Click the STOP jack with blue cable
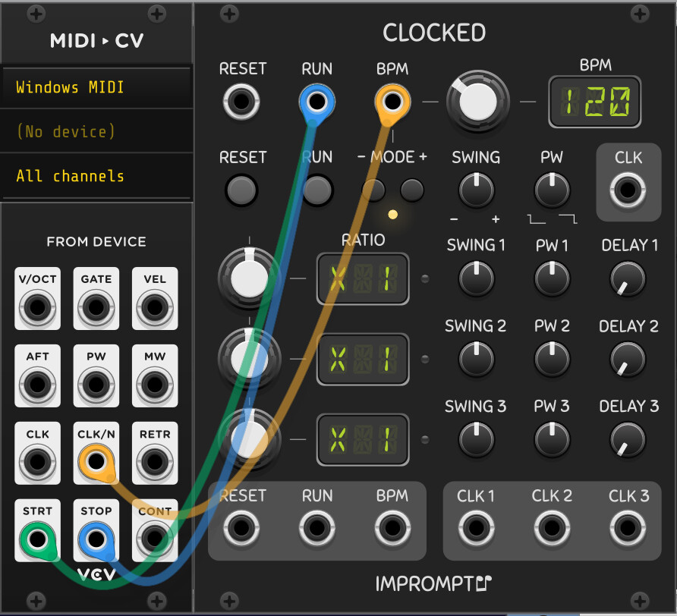 coord(96,539)
